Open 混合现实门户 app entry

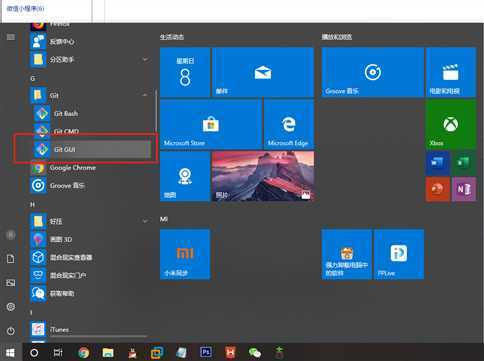[x=90, y=275]
